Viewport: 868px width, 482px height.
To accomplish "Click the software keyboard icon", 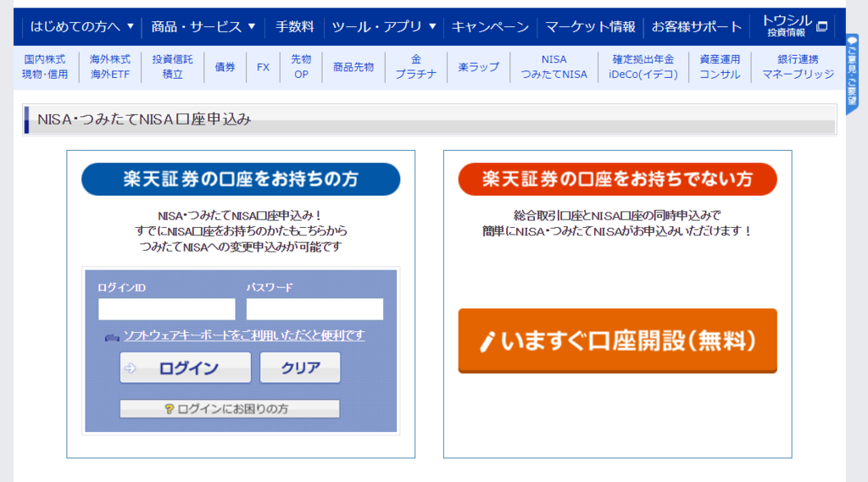I will point(113,337).
